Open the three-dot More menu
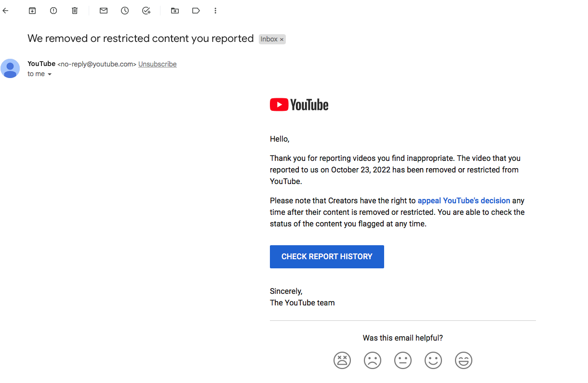This screenshot has width=588, height=383. tap(215, 11)
